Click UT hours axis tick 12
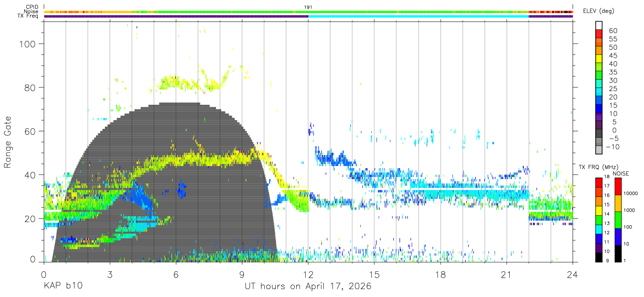644x297 pixels. (308, 274)
